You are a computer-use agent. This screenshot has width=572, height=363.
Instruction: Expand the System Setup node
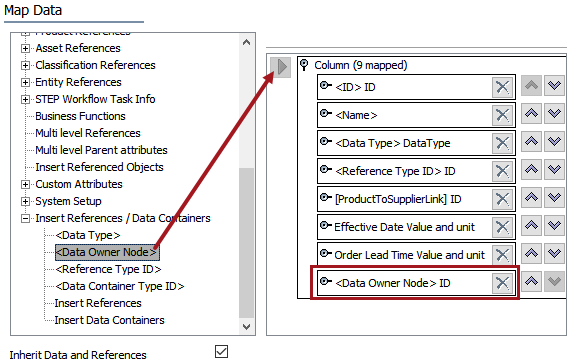pos(25,201)
